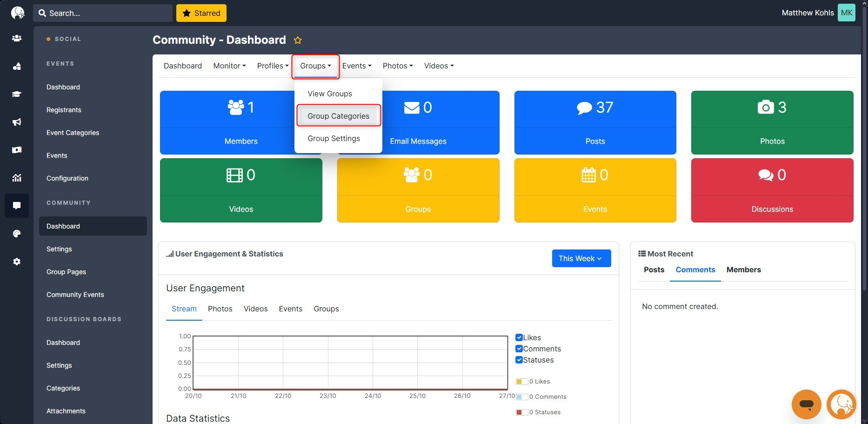Select Group Categories from Groups menu
Image resolution: width=868 pixels, height=424 pixels.
[x=338, y=116]
